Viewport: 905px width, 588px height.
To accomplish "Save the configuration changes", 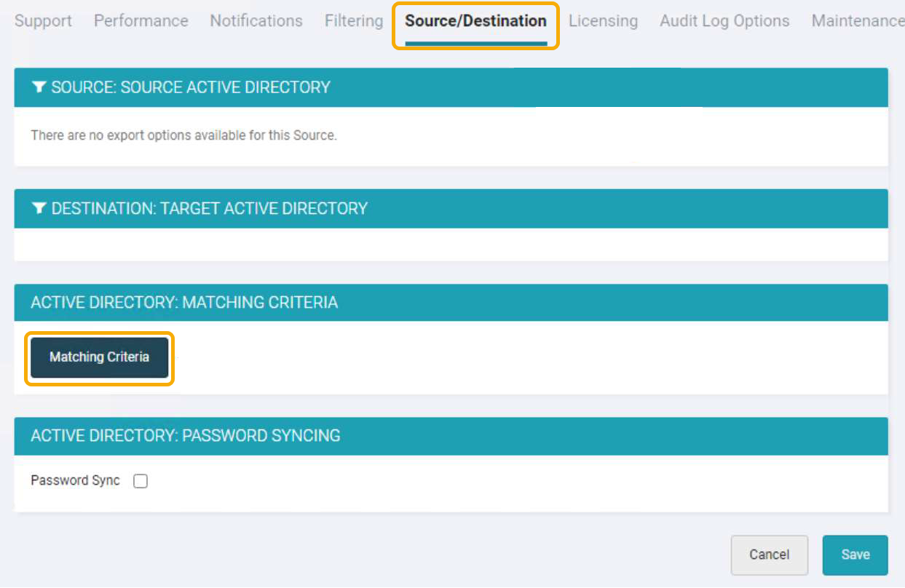I will pos(855,555).
